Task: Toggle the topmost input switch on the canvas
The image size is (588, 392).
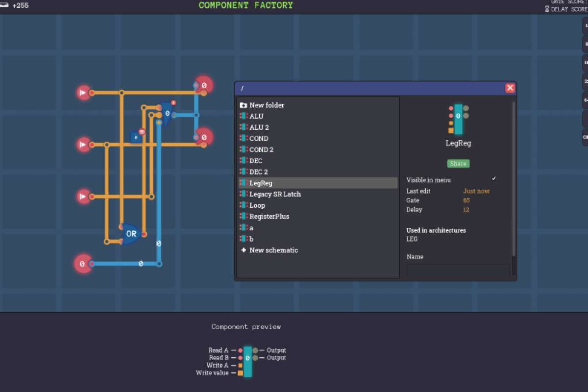Action: click(x=83, y=92)
